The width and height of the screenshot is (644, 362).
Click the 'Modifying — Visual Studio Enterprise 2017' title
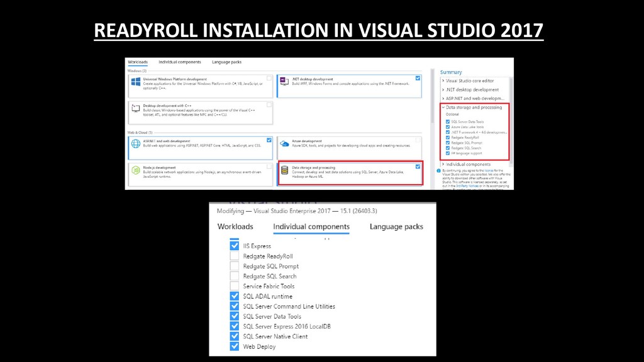pos(297,211)
